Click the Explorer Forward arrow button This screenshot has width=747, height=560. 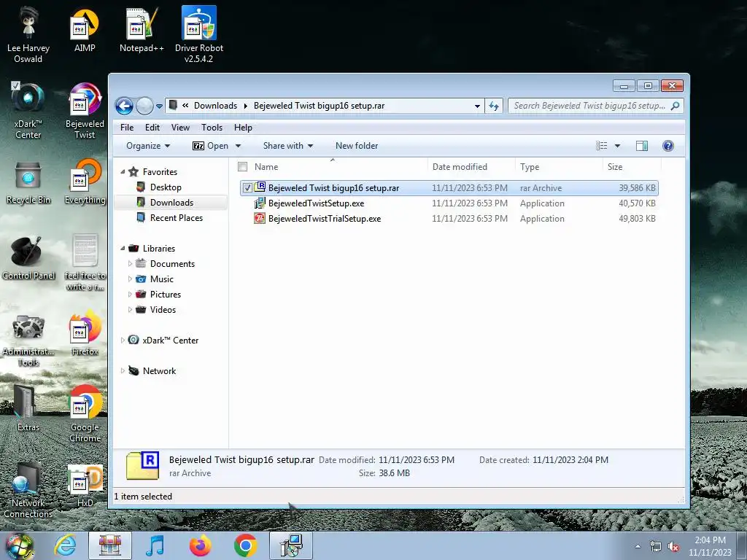(x=144, y=106)
